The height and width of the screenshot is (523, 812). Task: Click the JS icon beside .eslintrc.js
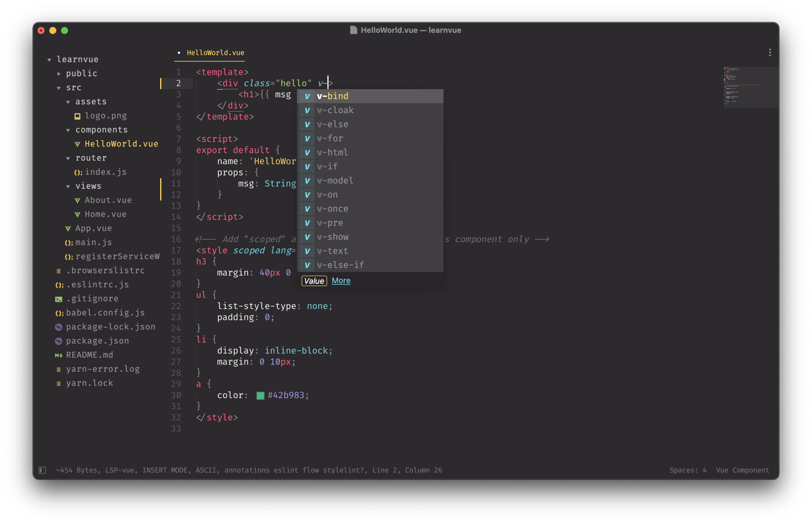click(x=59, y=285)
